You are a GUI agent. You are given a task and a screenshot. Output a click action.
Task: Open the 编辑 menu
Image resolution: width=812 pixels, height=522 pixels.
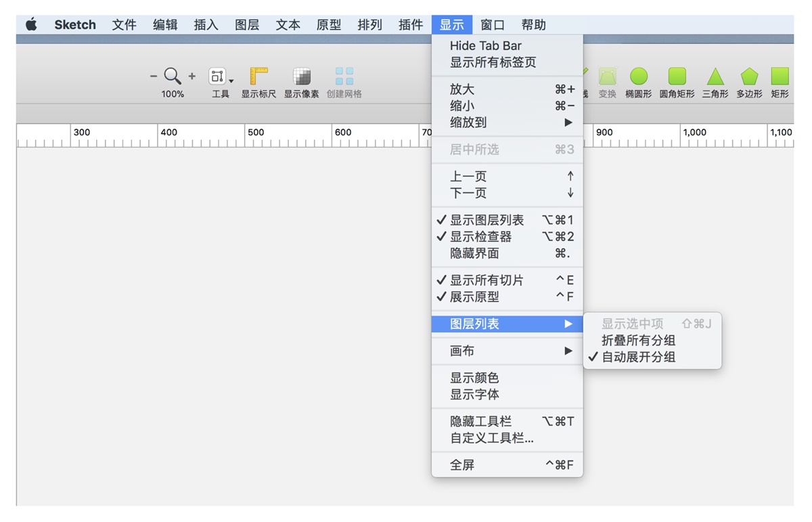point(165,25)
